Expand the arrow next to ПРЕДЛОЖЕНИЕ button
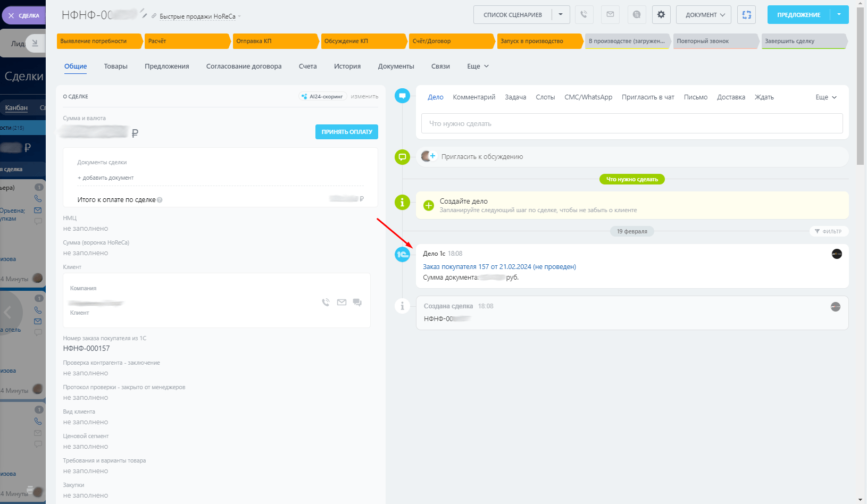The image size is (867, 504). 839,15
